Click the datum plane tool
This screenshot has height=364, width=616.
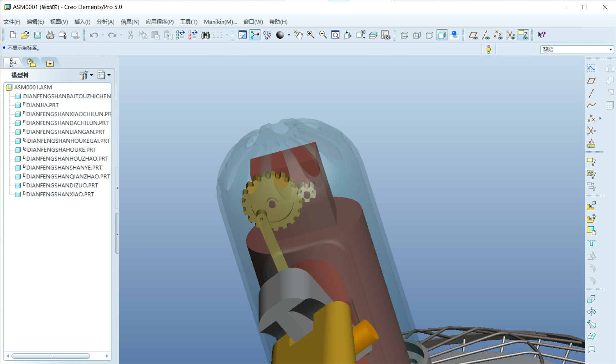591,81
